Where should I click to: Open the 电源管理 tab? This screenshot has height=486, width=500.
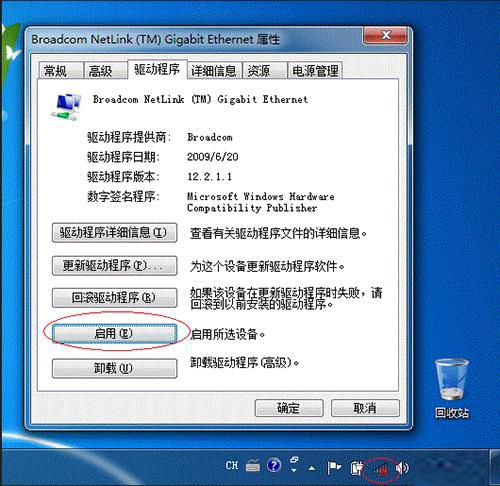(x=315, y=70)
